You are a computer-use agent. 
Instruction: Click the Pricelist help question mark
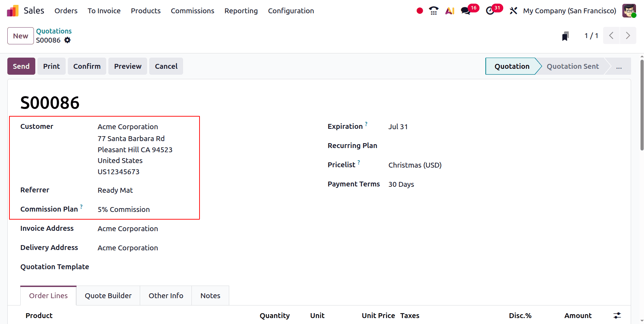tap(359, 162)
